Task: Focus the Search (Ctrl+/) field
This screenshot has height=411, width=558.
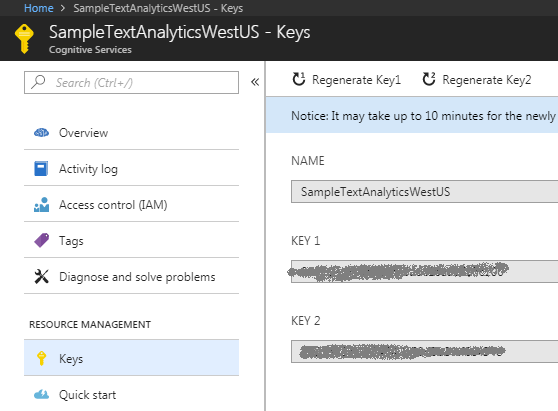Action: click(131, 83)
